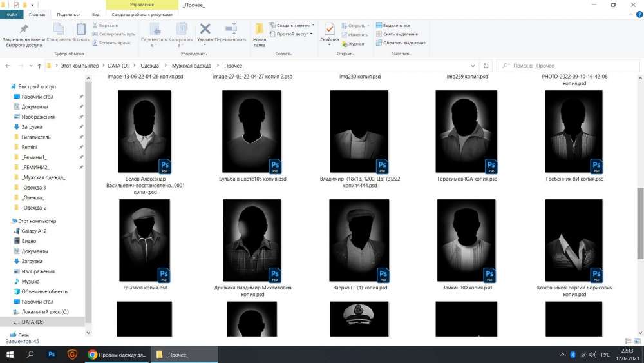Click the Rename icon
Screen dimensions: 644x363
pos(231,28)
